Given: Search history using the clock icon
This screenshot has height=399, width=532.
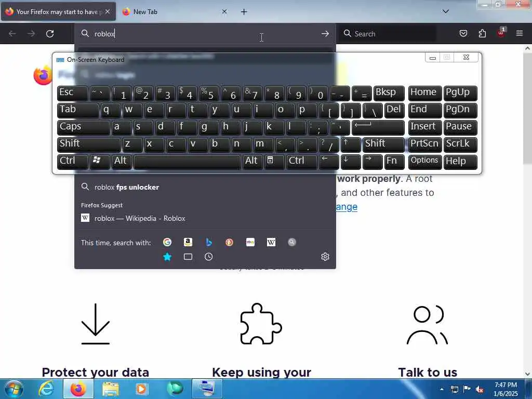Looking at the screenshot, I should (x=209, y=257).
